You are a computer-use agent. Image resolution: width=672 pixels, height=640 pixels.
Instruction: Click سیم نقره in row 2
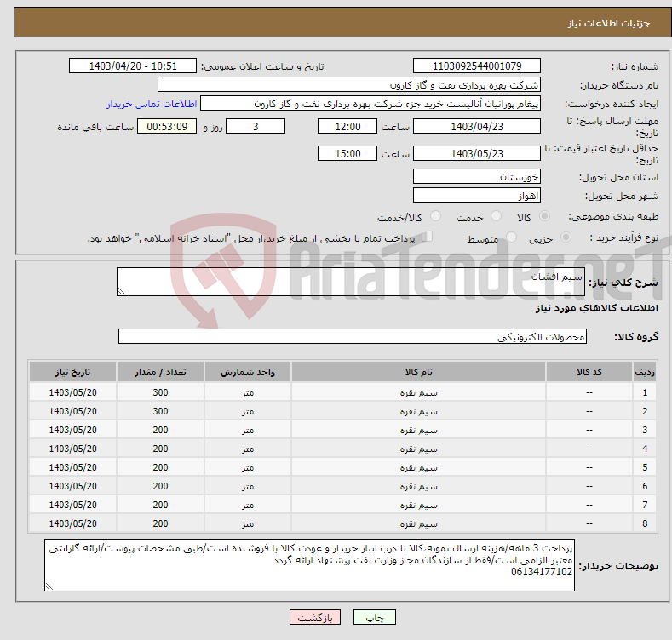[418, 411]
